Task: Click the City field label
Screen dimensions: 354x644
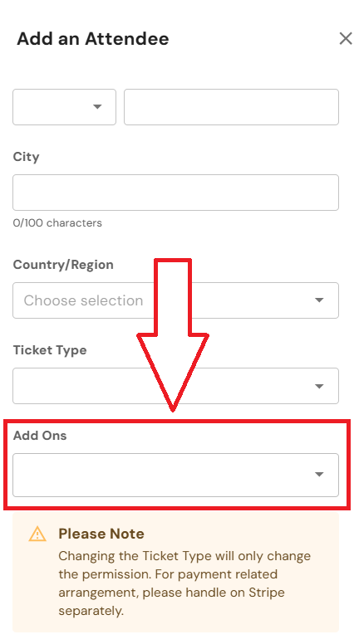Action: click(26, 157)
